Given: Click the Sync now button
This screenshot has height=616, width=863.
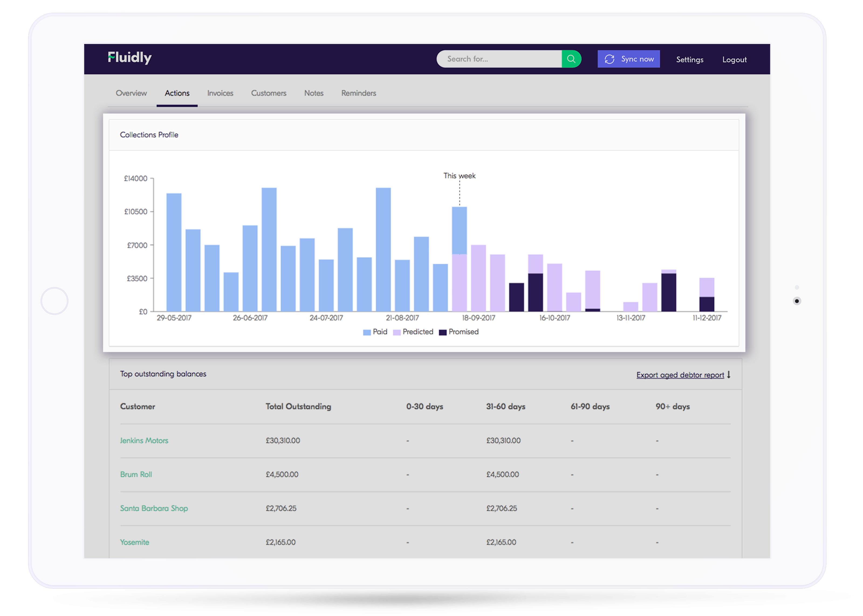Looking at the screenshot, I should tap(629, 59).
